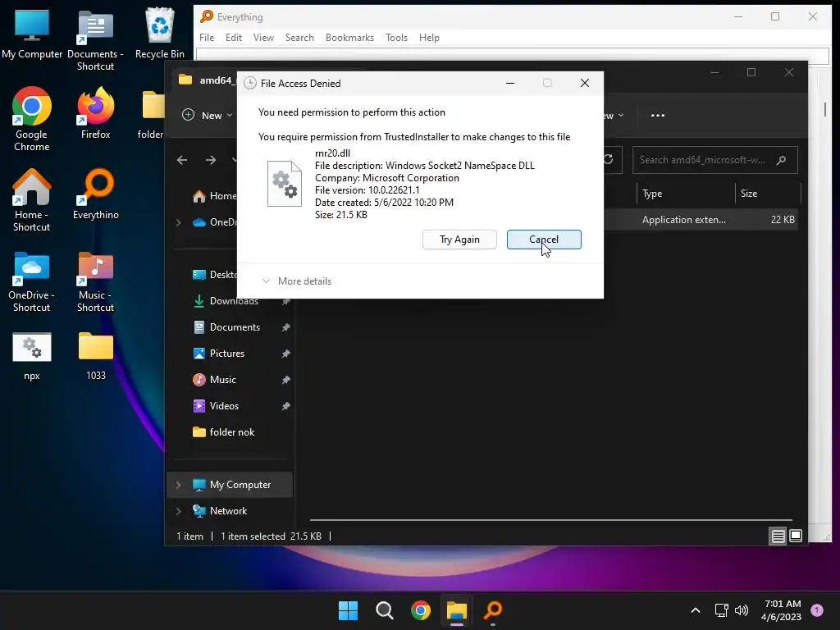
Task: Expand the OneDrive tree node
Action: (x=179, y=222)
